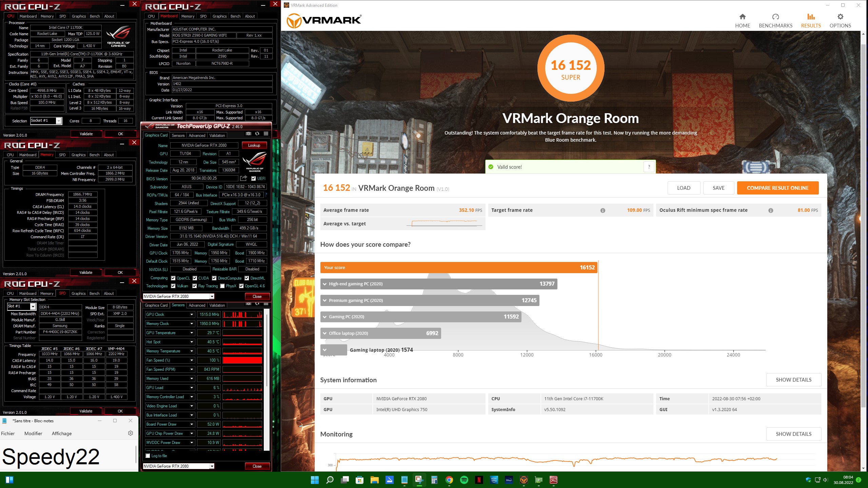This screenshot has width=868, height=488.
Task: Open Graphics tab in CPU-Z Motherboard window
Action: 219,16
